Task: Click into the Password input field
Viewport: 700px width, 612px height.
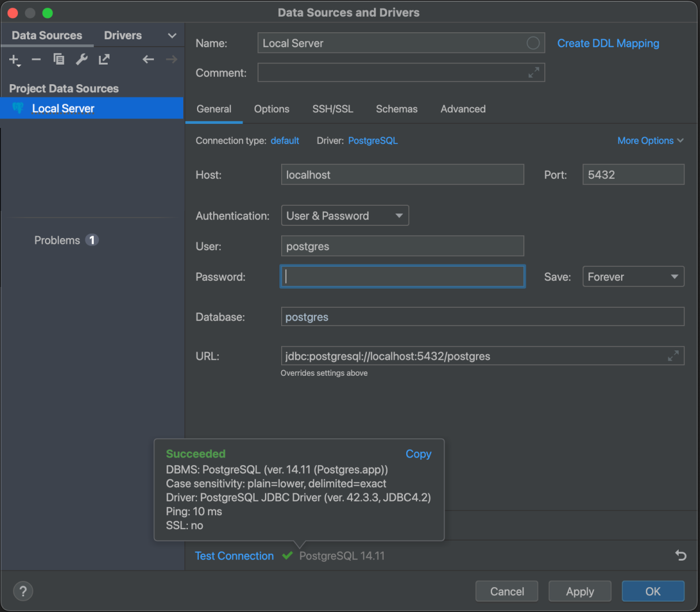Action: [x=402, y=277]
